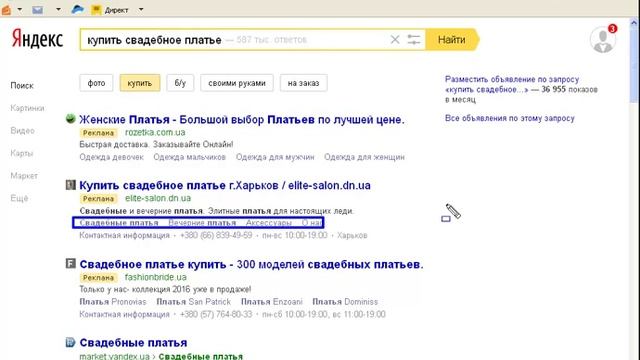Open Вечерние платья sitelink
The width and height of the screenshot is (640, 360).
click(x=202, y=223)
